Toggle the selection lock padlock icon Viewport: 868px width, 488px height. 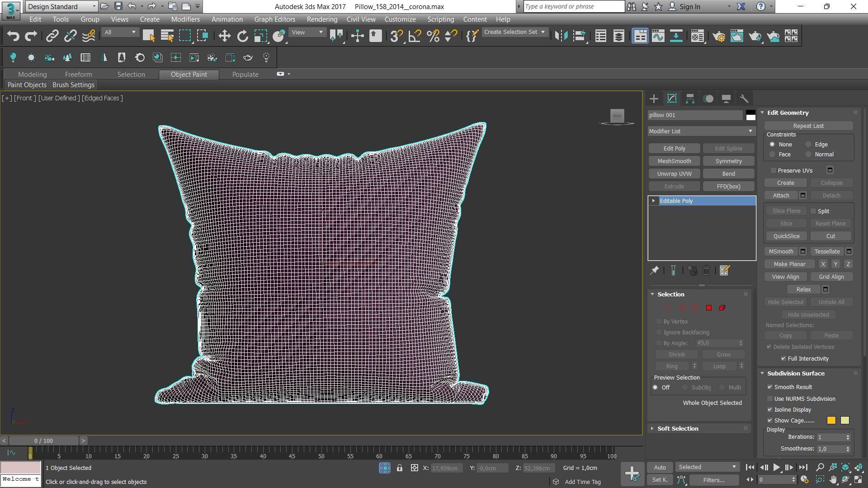coord(400,468)
